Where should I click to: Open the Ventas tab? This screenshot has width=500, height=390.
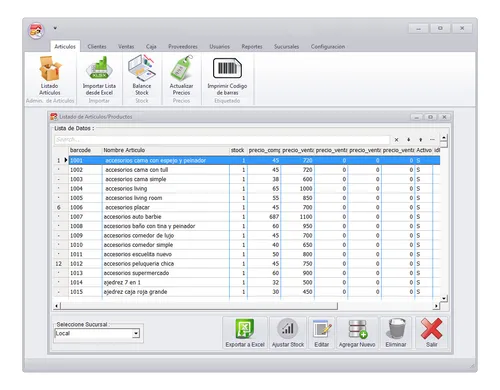[x=126, y=47]
